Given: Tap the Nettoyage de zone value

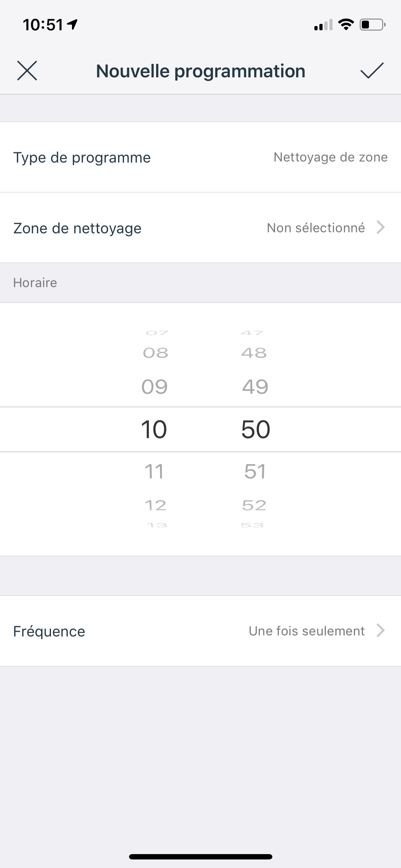Looking at the screenshot, I should click(330, 157).
